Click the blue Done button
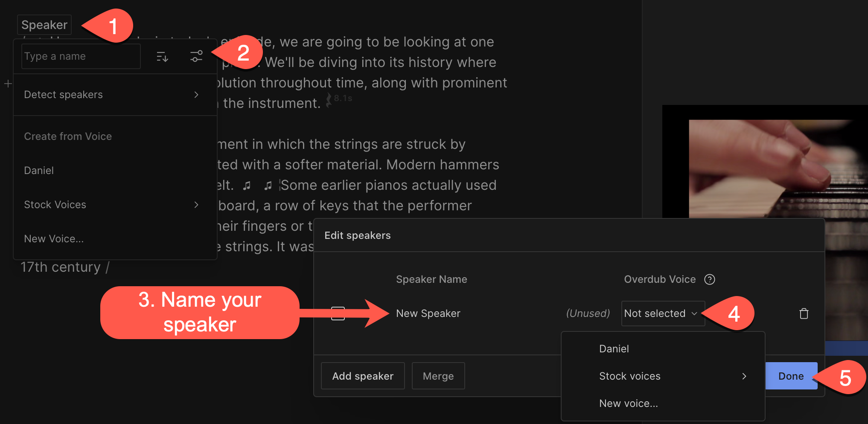 pos(791,376)
